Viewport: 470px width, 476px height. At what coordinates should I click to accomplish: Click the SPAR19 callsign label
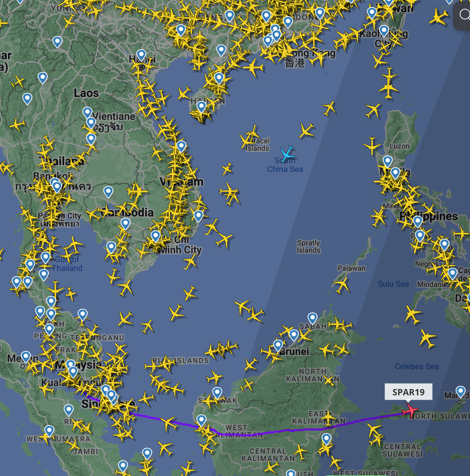[408, 392]
